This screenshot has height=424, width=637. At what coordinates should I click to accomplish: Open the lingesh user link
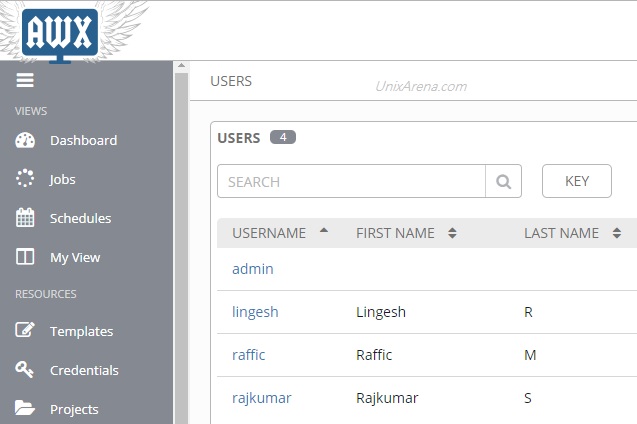pos(255,312)
